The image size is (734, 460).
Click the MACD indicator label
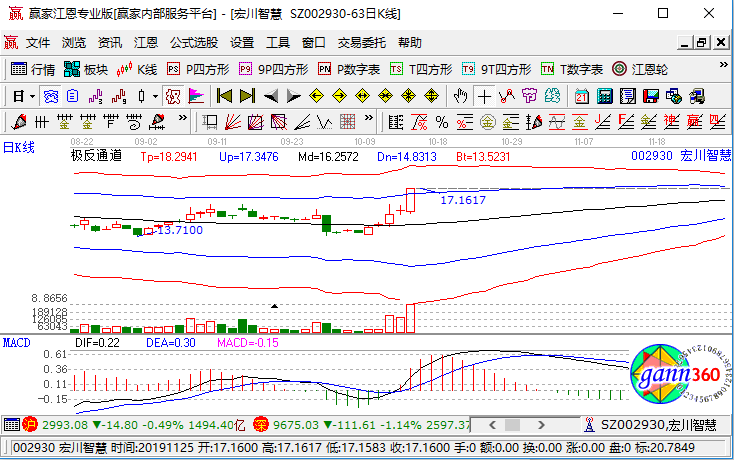coord(16,343)
